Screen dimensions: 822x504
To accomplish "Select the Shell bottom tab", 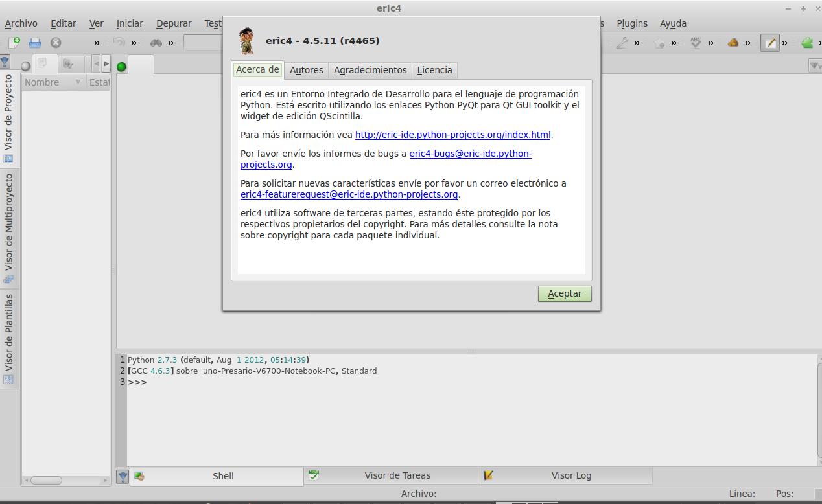I will tap(217, 476).
